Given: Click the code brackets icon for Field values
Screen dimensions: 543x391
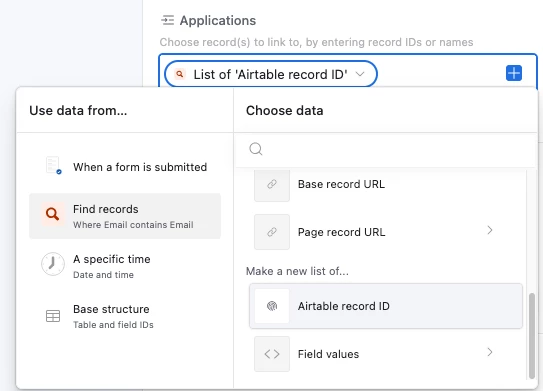Looking at the screenshot, I should (x=272, y=354).
